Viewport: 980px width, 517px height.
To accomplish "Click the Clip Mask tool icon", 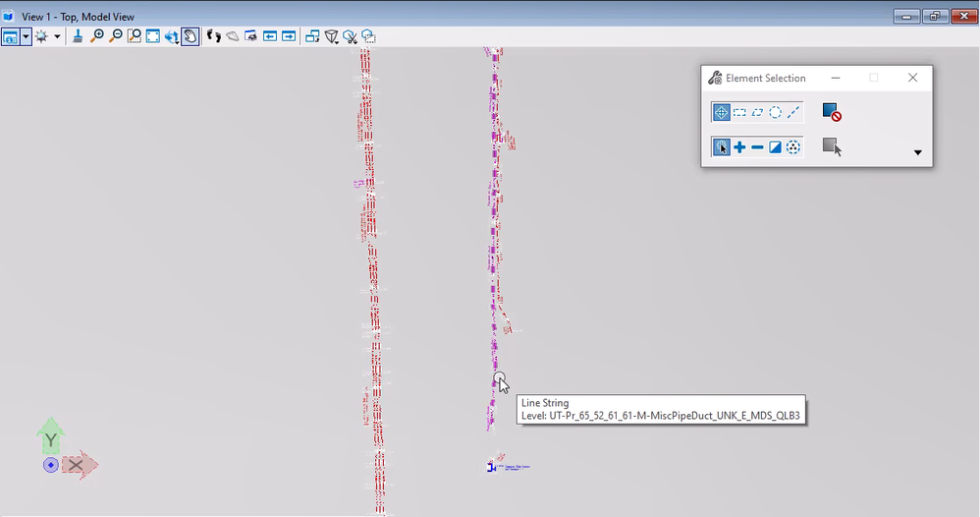I will tap(369, 37).
